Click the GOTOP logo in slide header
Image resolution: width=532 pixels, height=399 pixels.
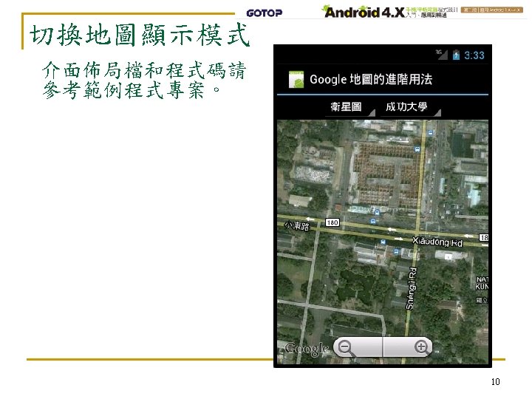265,13
